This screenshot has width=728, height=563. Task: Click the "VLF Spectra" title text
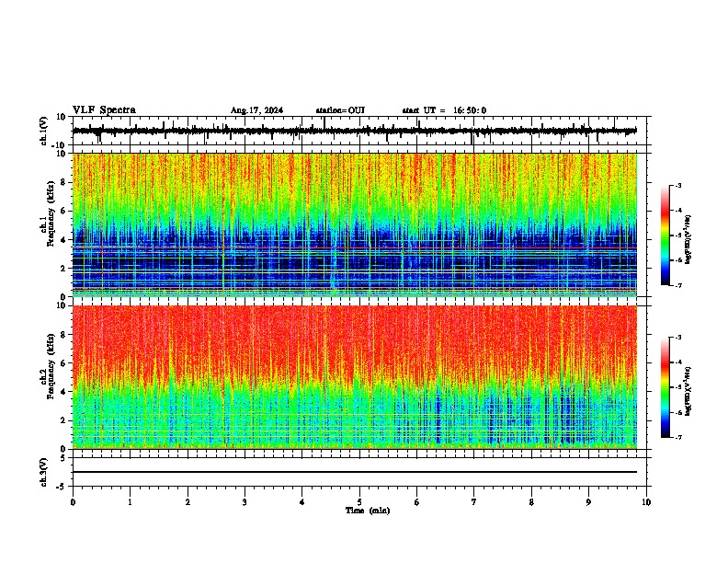[x=104, y=110]
